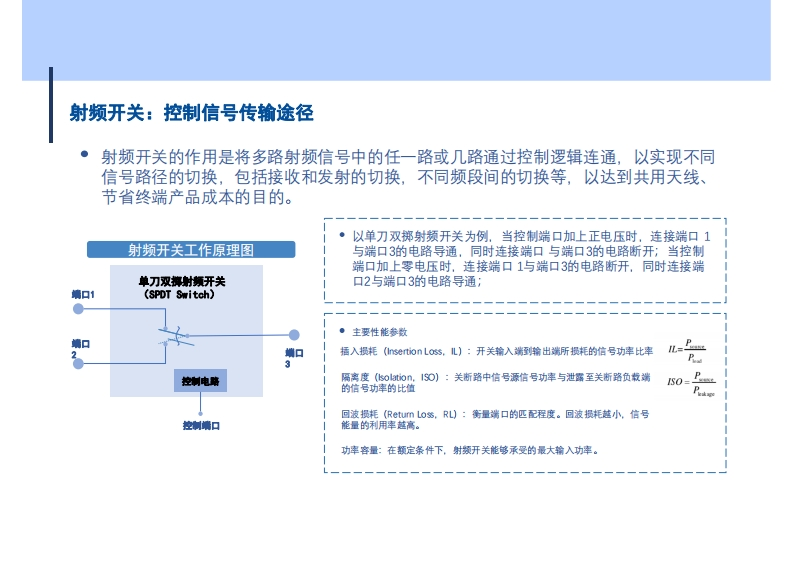
Task: Click the 隔离度 (Isolation) description text
Action: (495, 383)
